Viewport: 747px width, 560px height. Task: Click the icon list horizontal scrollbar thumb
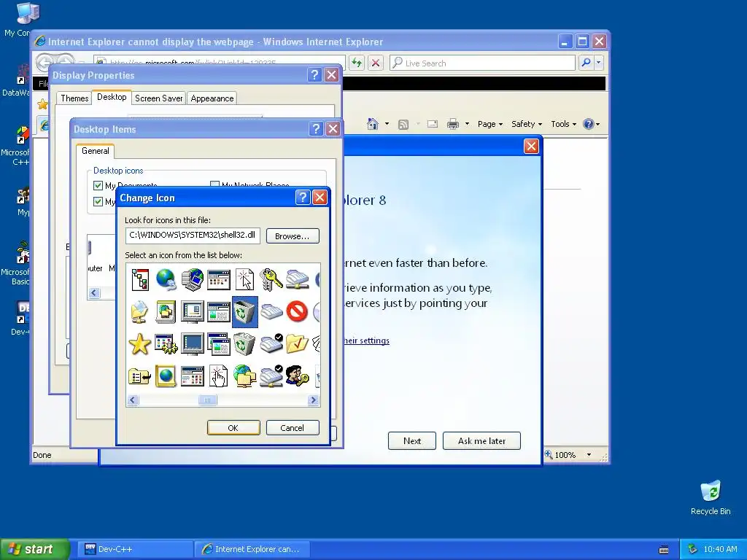[207, 400]
